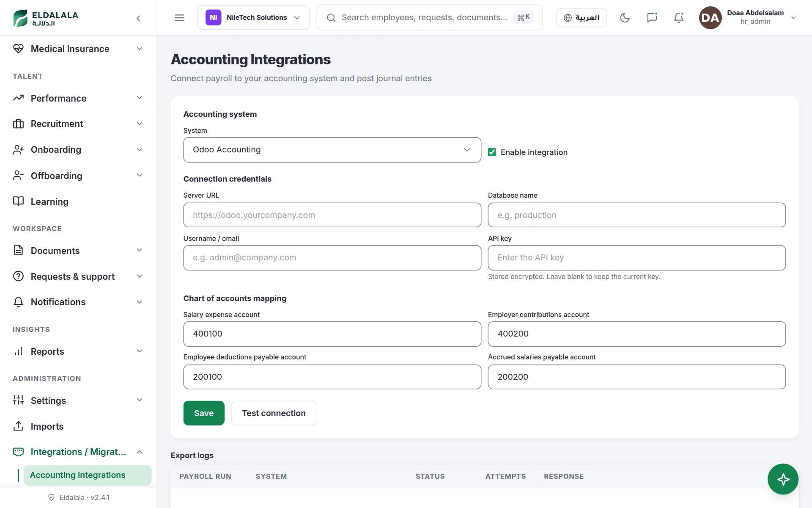Click the Offboarding user-minus icon
This screenshot has width=812, height=508.
click(x=18, y=176)
